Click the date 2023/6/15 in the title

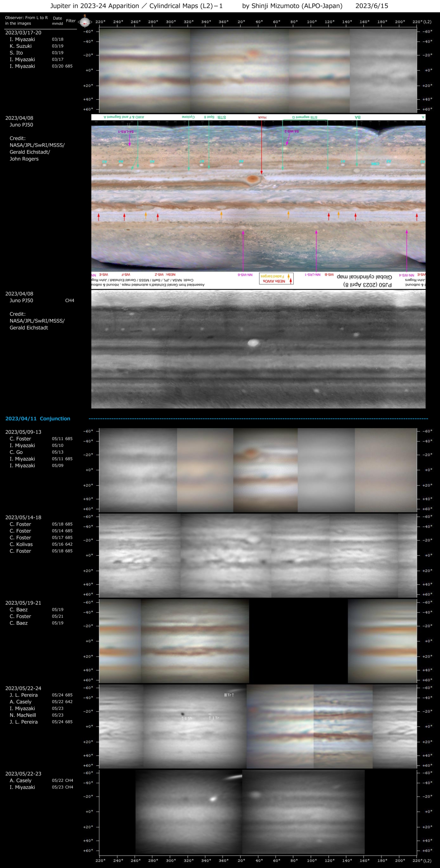372,6
